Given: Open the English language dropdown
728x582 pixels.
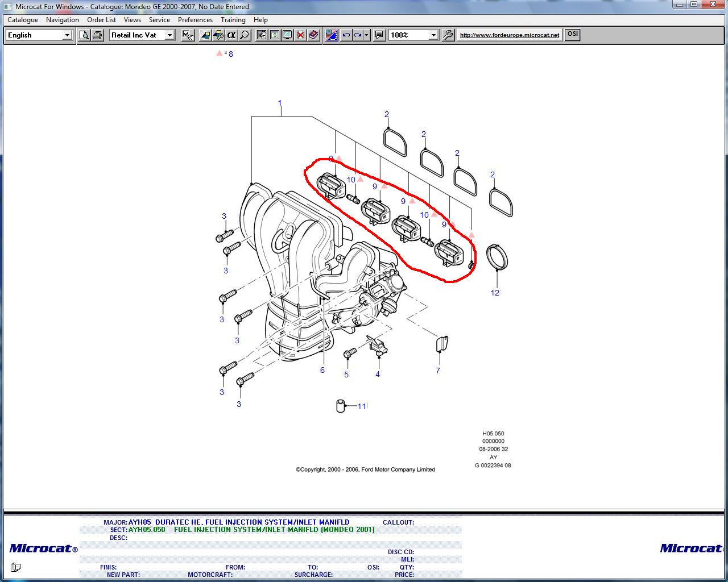Looking at the screenshot, I should pyautogui.click(x=67, y=35).
